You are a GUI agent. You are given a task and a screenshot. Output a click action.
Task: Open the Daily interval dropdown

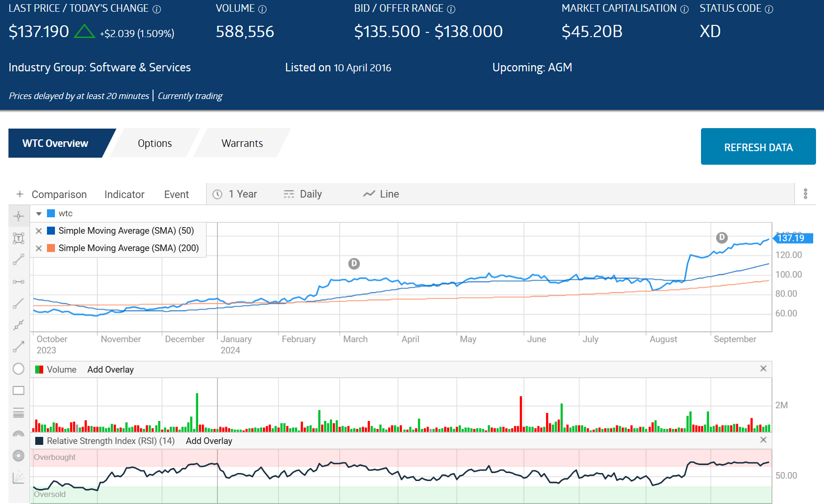303,194
